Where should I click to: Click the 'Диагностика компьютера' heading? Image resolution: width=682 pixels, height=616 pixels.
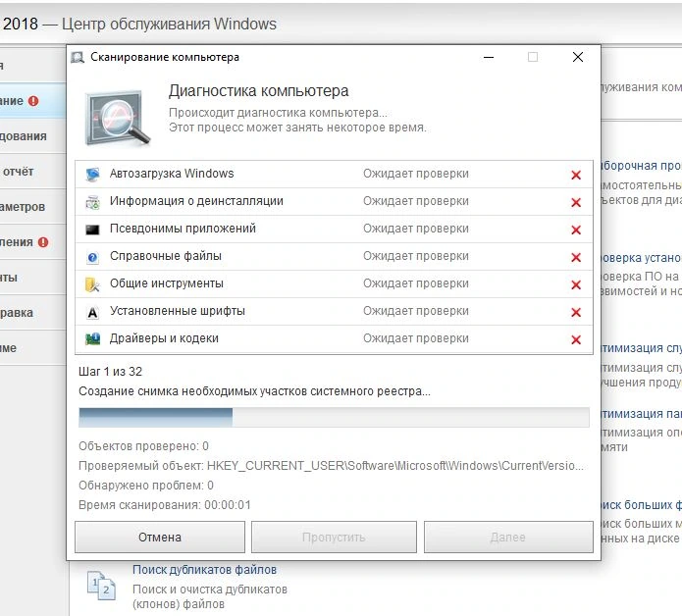tap(259, 91)
